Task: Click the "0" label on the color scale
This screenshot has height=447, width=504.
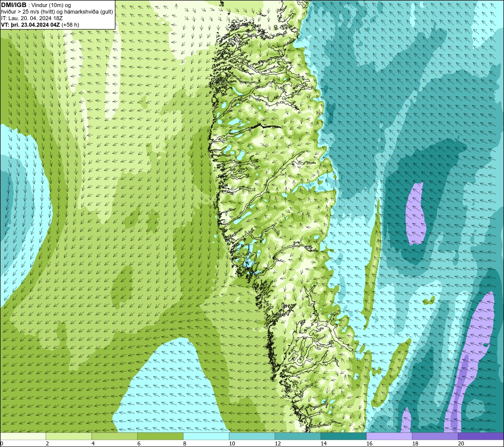Action: click(2, 443)
